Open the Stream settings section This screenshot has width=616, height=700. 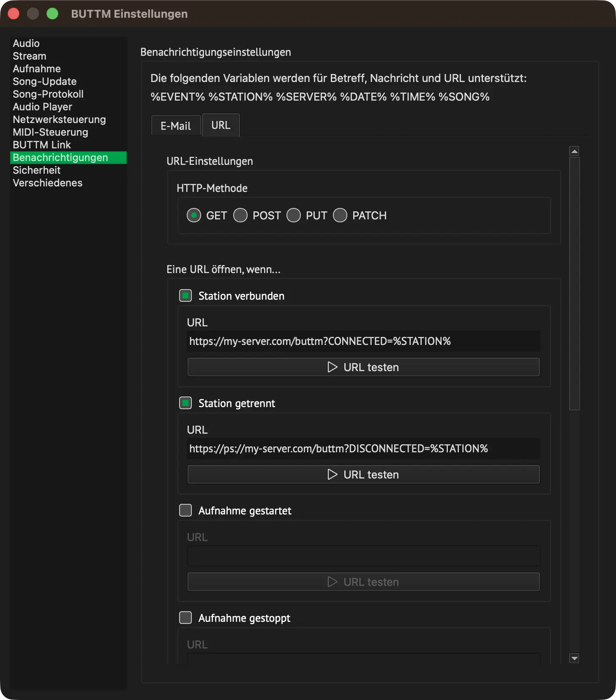(x=68, y=56)
